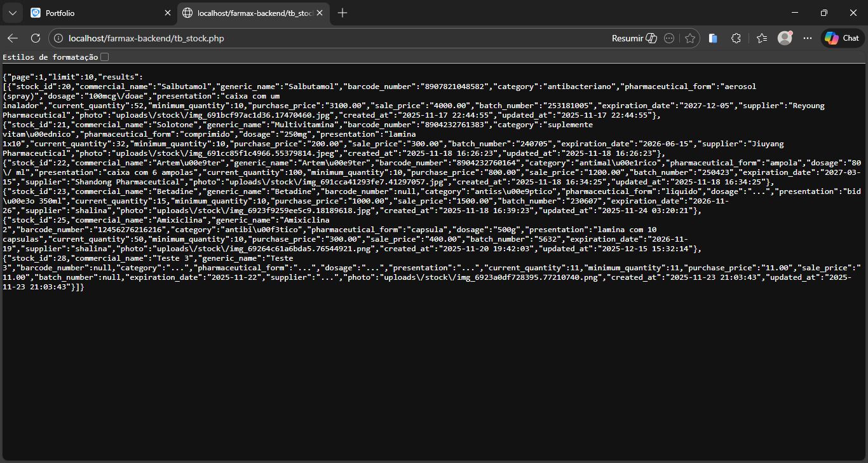Switch to the Portfolio tab
The height and width of the screenshot is (463, 868).
click(95, 13)
